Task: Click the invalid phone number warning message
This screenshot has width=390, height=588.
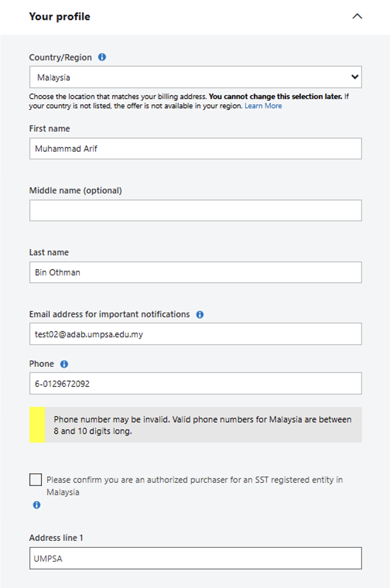Action: (203, 425)
